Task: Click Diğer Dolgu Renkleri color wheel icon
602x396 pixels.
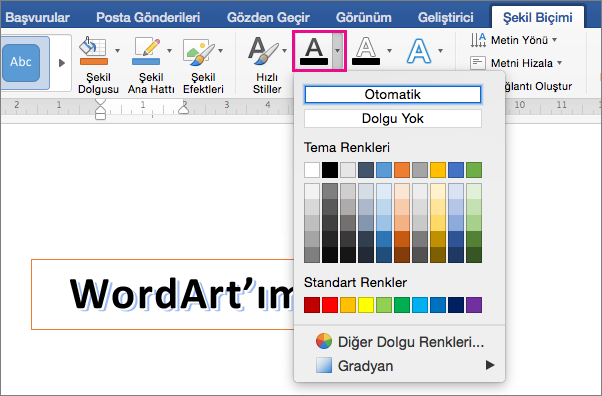Action: click(x=324, y=341)
